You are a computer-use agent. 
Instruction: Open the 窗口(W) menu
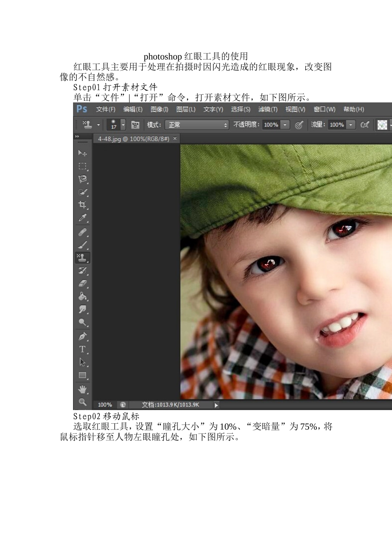coord(324,109)
